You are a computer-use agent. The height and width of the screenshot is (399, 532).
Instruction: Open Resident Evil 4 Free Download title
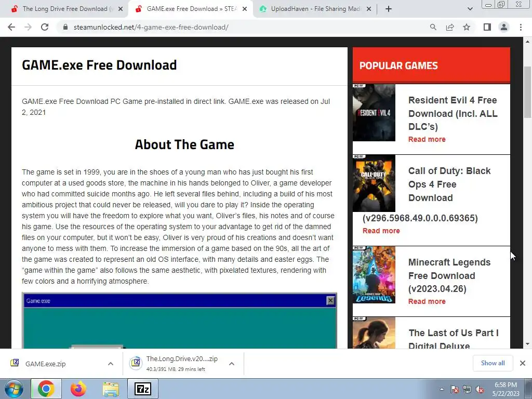coord(453,113)
